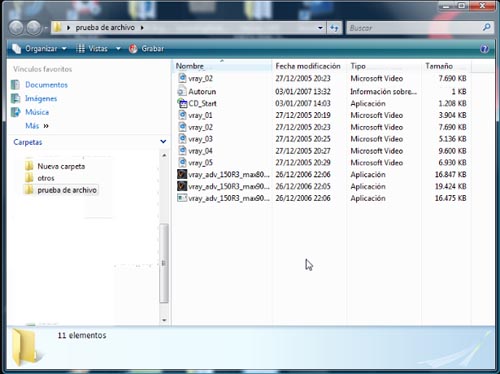Open the Imágenes favorite link
The width and height of the screenshot is (500, 374).
pyautogui.click(x=41, y=99)
